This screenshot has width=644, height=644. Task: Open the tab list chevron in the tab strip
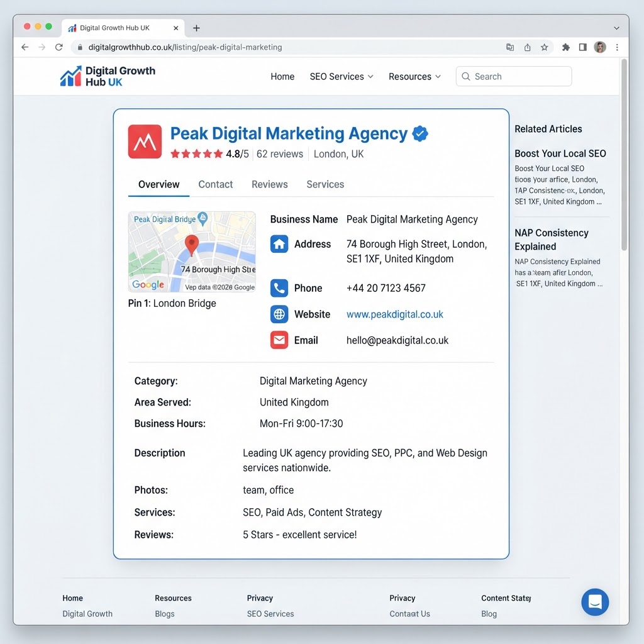tap(616, 28)
